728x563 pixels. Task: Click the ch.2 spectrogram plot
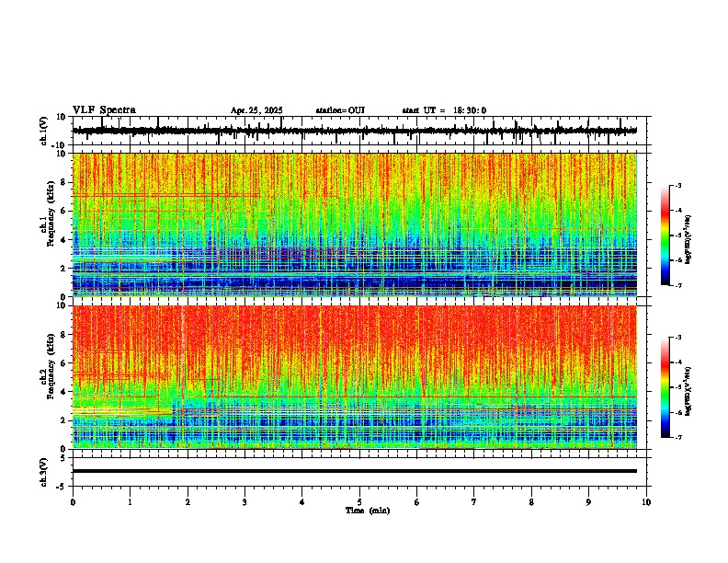355,377
